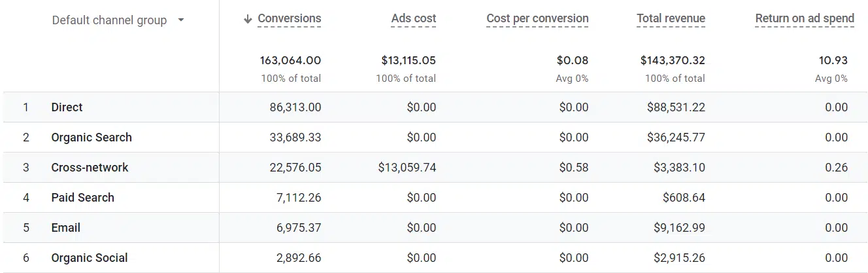Sort by Total revenue column

(671, 18)
